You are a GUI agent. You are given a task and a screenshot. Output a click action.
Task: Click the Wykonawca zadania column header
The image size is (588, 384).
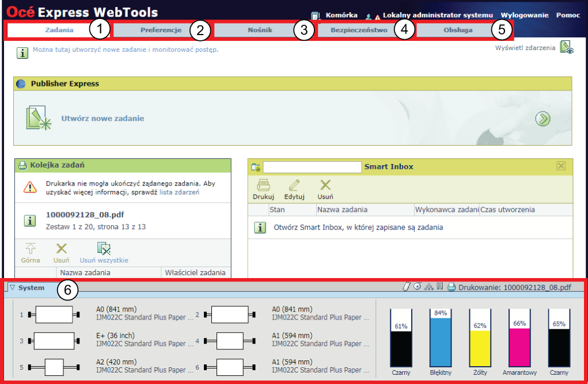click(x=447, y=210)
